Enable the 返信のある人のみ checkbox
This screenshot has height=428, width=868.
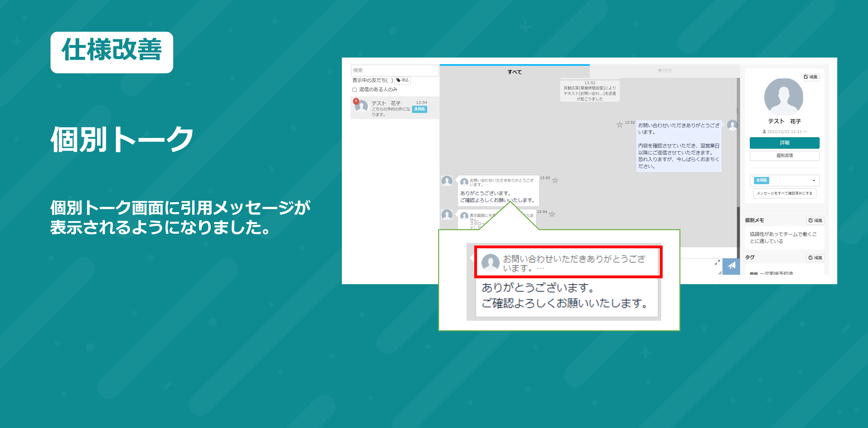click(354, 89)
